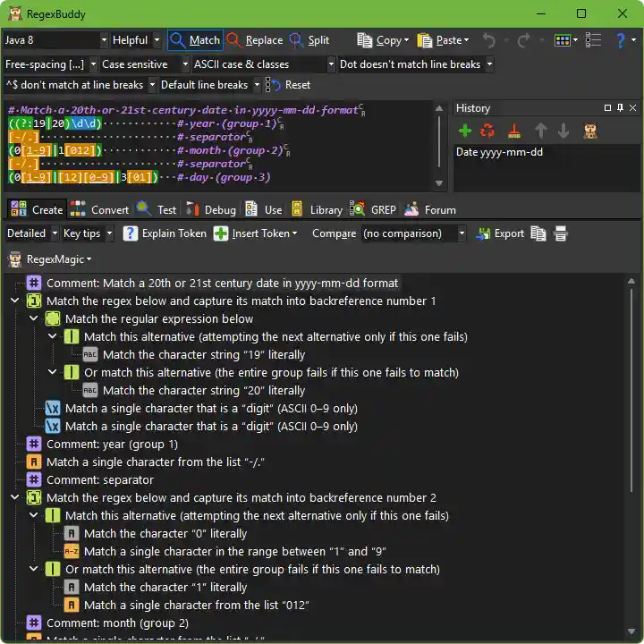Image resolution: width=644 pixels, height=644 pixels.
Task: Click the owl icon in History panel
Action: tap(590, 131)
